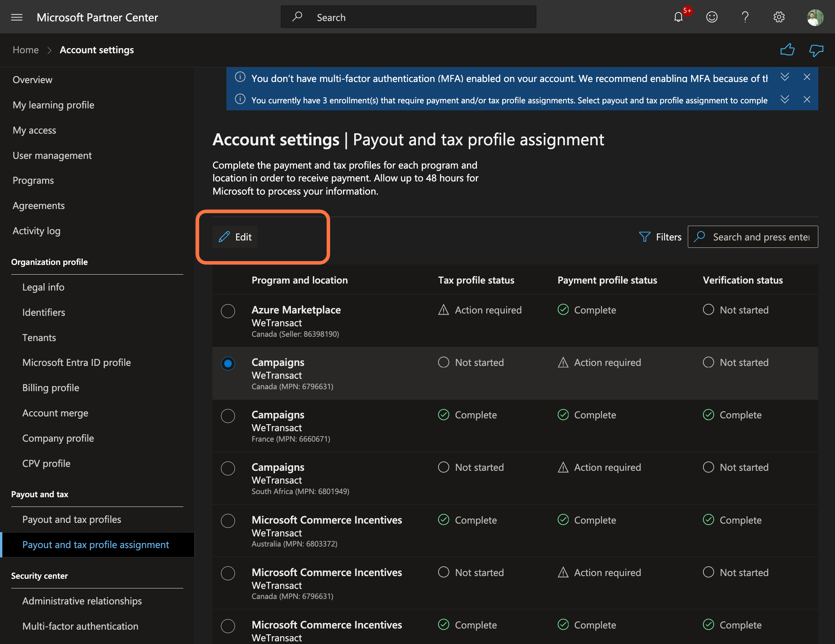
Task: Expand the enrollment notification message
Action: point(785,99)
